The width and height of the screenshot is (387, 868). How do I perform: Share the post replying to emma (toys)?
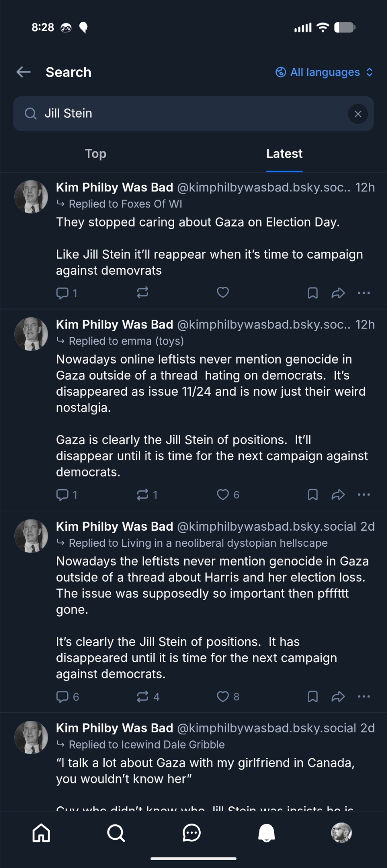coord(338,495)
